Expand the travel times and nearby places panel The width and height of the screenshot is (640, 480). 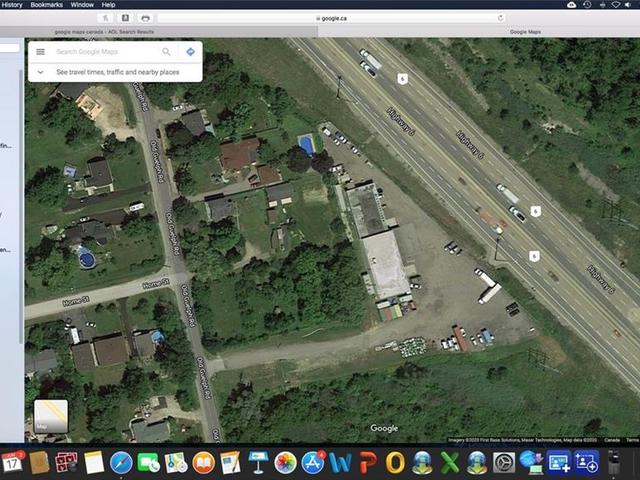(40, 72)
